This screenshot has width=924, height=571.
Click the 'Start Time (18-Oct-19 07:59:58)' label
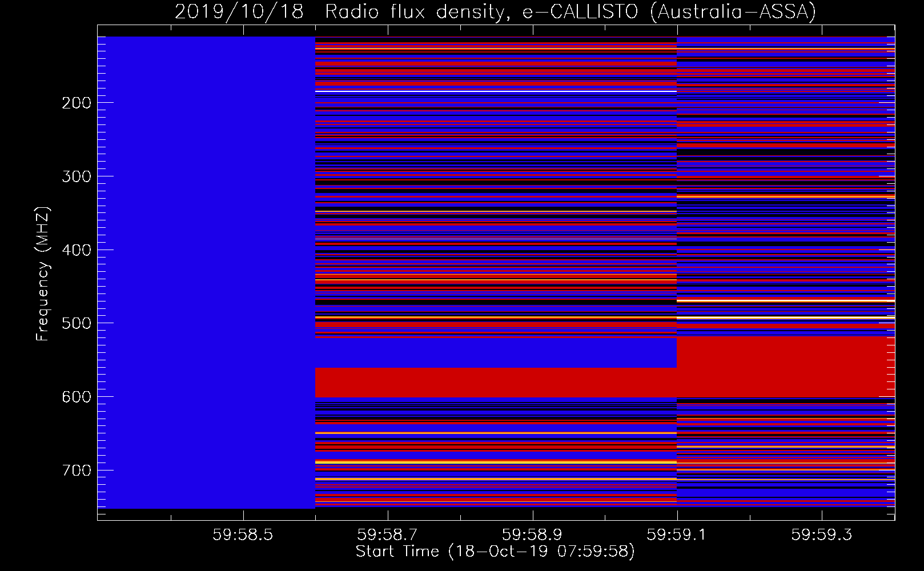[495, 552]
